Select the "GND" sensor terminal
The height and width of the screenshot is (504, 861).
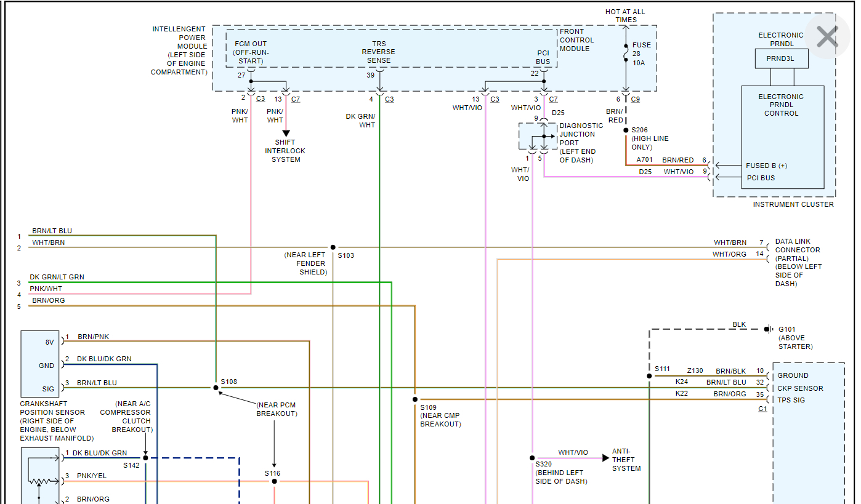click(x=47, y=366)
